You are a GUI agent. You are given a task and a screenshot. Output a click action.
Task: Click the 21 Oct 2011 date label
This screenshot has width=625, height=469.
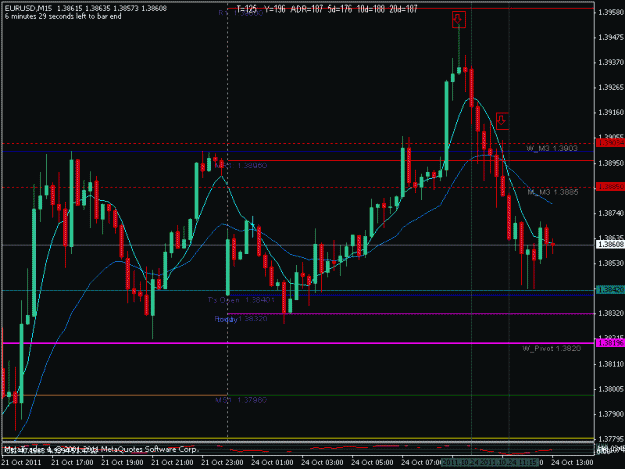pyautogui.click(x=21, y=463)
